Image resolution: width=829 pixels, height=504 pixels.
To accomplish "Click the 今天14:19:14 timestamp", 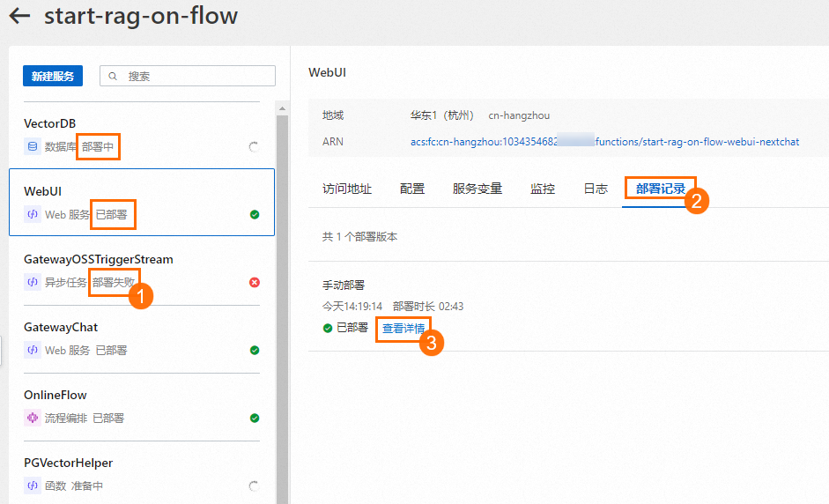I will [352, 307].
